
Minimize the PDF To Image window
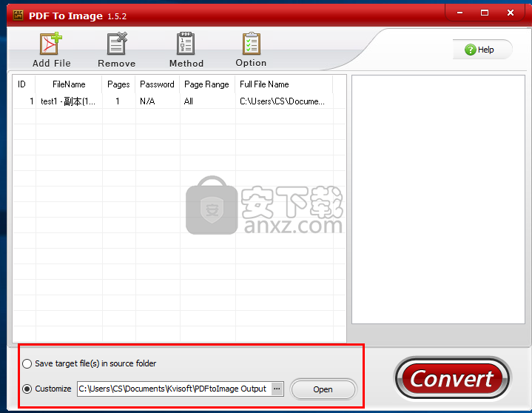(x=459, y=13)
